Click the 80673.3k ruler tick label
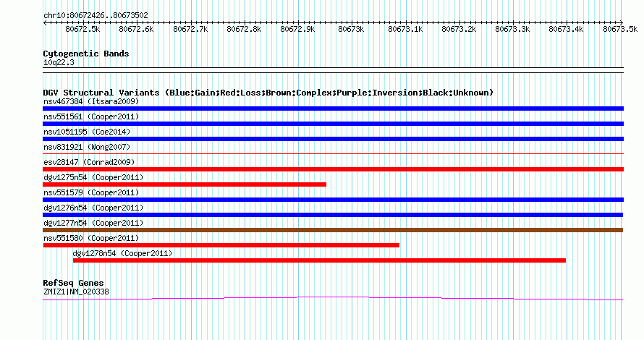644x340 pixels. (512, 29)
